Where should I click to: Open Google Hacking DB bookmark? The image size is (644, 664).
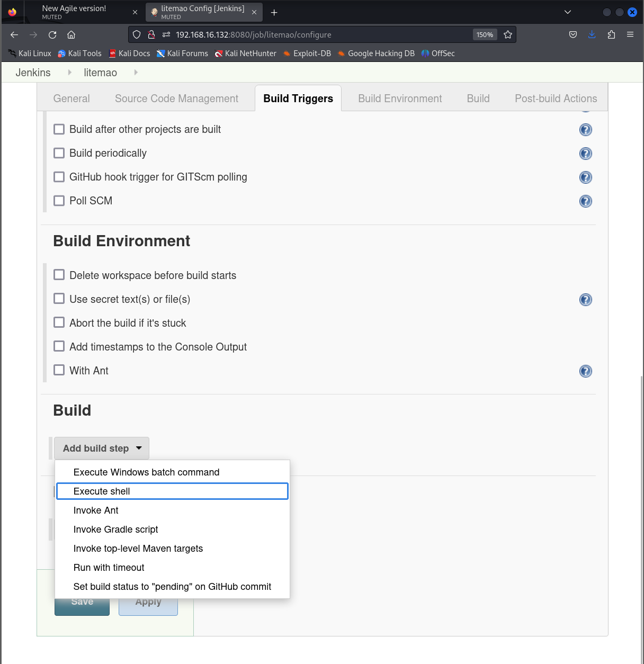pos(376,53)
